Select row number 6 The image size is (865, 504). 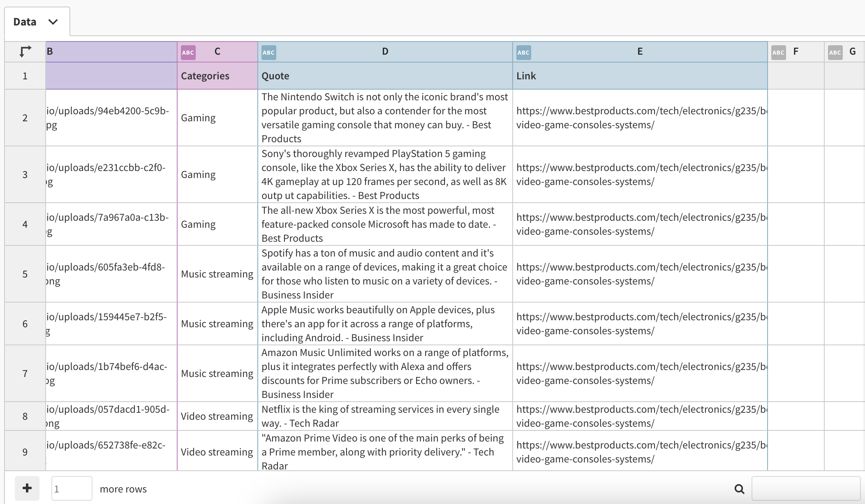click(x=25, y=324)
